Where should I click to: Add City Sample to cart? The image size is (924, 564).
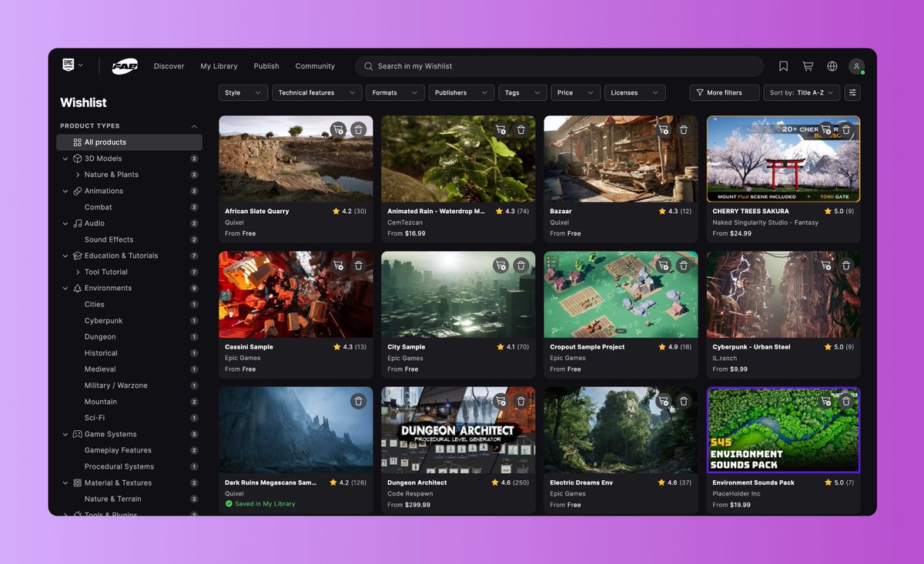pyautogui.click(x=500, y=265)
